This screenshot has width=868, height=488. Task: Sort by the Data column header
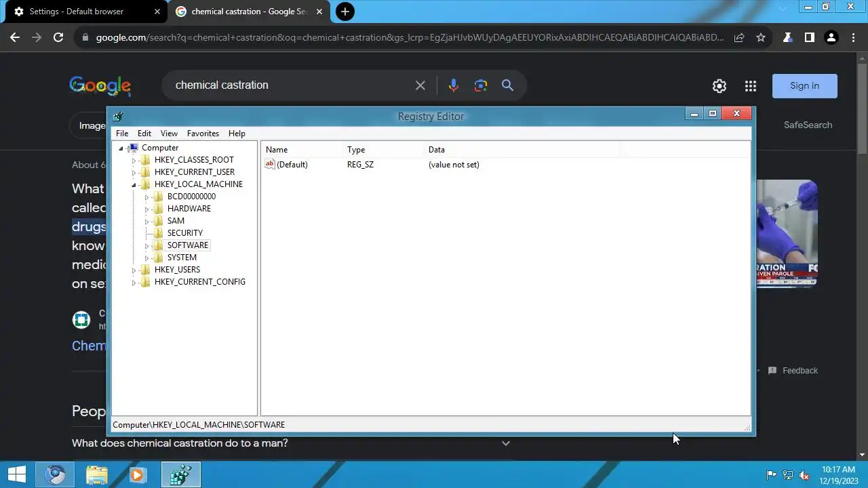point(522,150)
